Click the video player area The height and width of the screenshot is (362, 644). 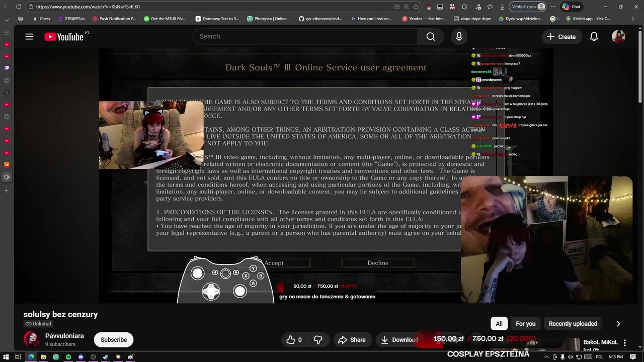click(x=326, y=176)
